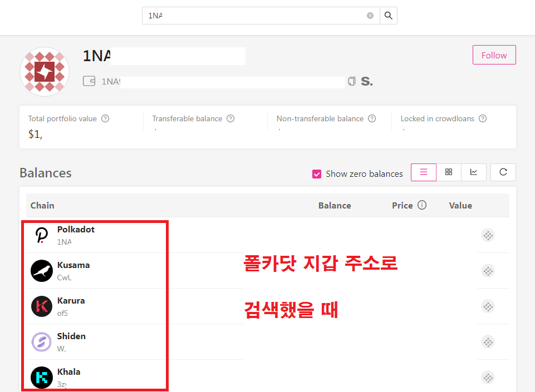The image size is (535, 392).
Task: Click the Shiden logo icon
Action: [42, 341]
